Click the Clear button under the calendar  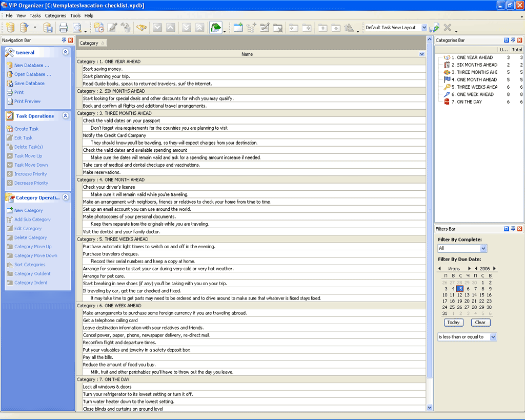(480, 323)
